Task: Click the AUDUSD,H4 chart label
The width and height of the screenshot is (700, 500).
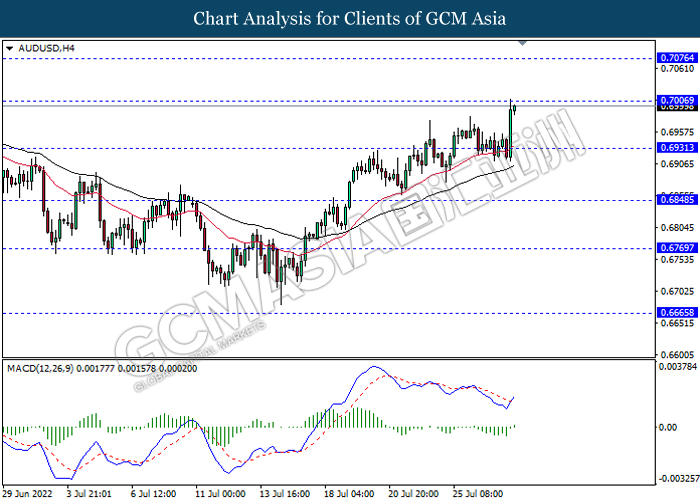Action: [x=46, y=48]
